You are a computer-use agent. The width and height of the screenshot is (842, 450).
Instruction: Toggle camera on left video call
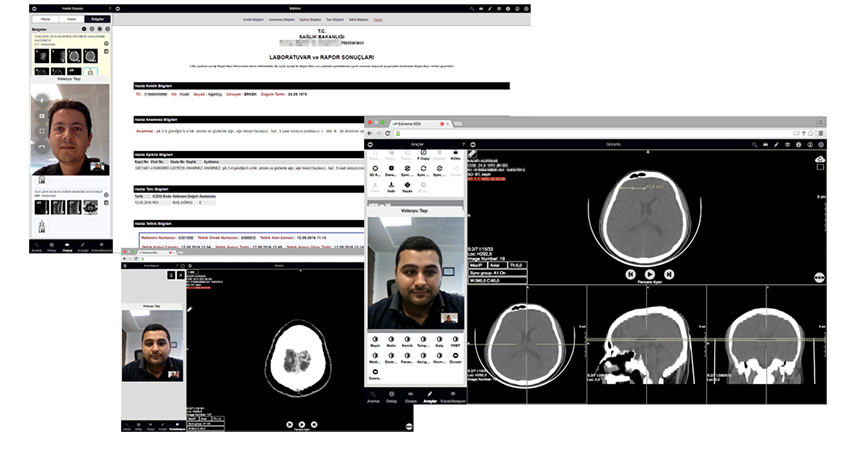coord(42,115)
